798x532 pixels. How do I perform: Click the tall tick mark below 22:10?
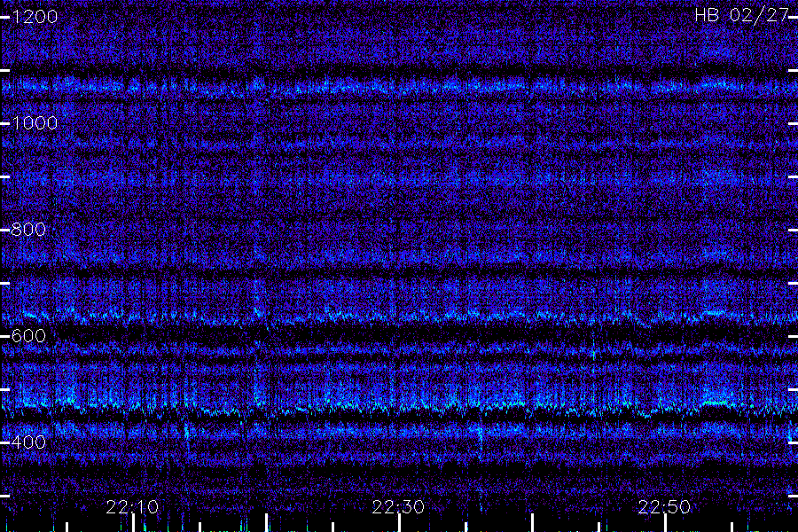[133, 523]
